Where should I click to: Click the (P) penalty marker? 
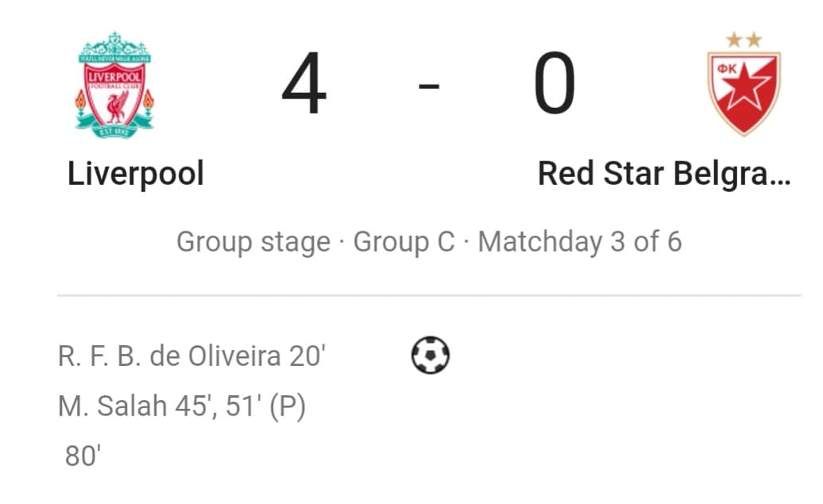[x=288, y=407]
